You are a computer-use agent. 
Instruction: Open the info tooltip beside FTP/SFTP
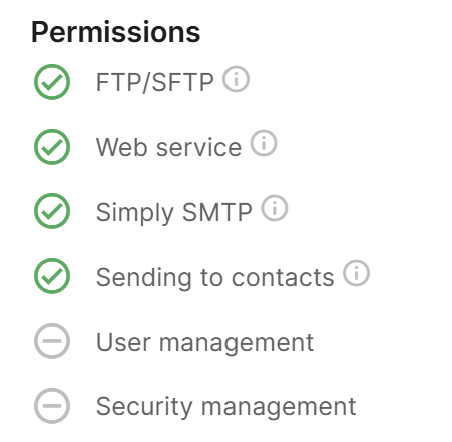click(x=236, y=79)
